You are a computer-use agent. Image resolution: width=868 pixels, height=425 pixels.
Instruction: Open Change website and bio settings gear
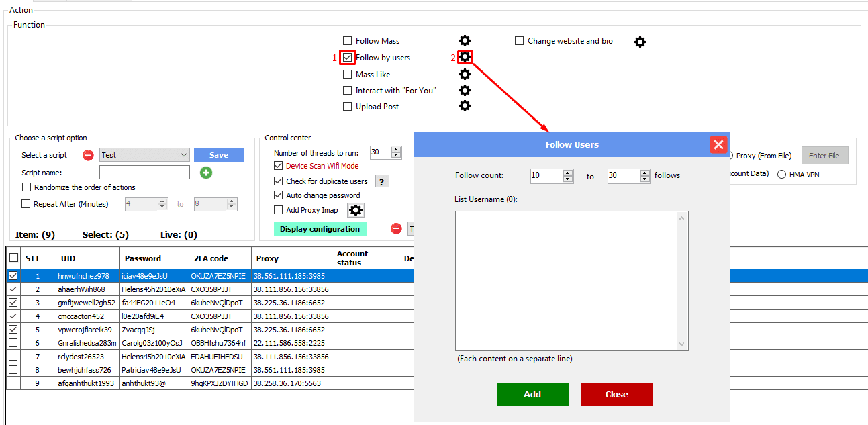(640, 42)
